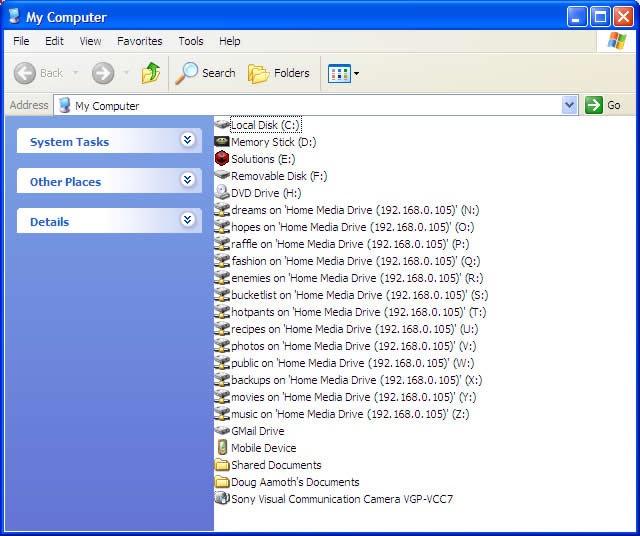Open the Forward history dropdown arrow
Viewport: 640px width, 536px height.
(x=126, y=73)
